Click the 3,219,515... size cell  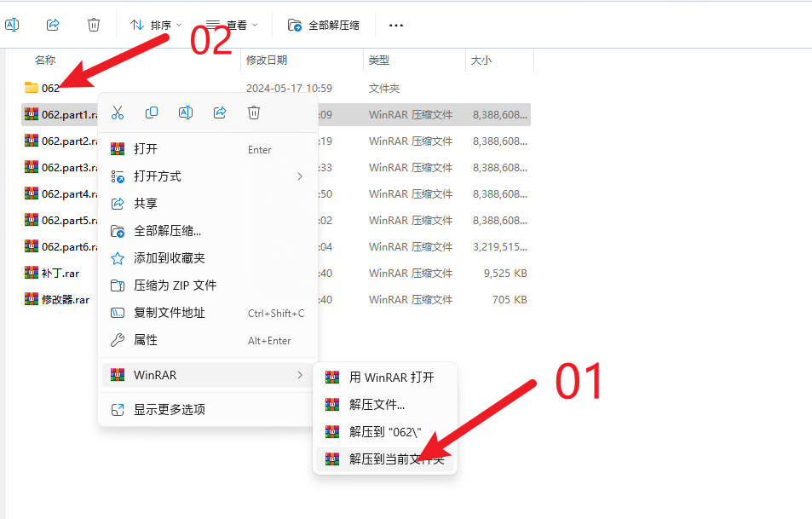coord(500,246)
